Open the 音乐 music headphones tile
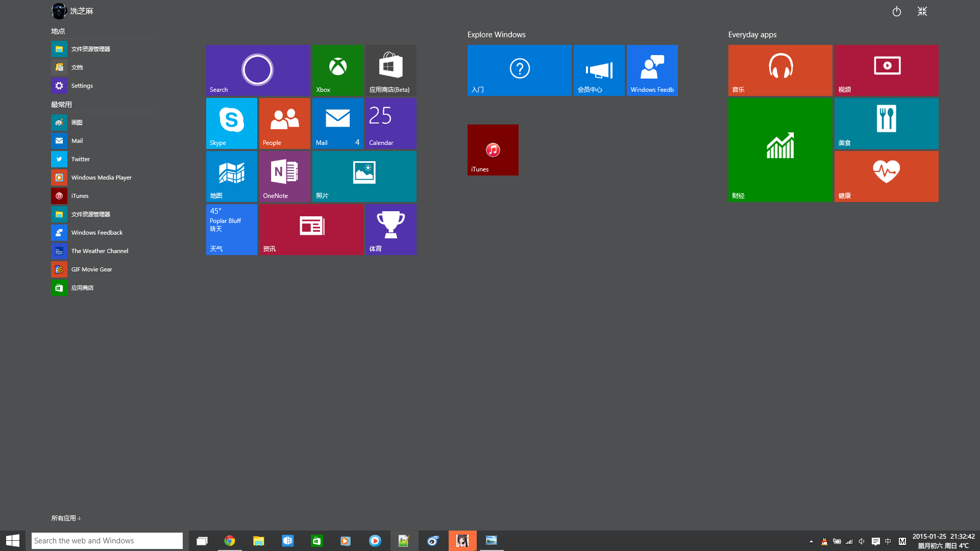 click(x=780, y=70)
